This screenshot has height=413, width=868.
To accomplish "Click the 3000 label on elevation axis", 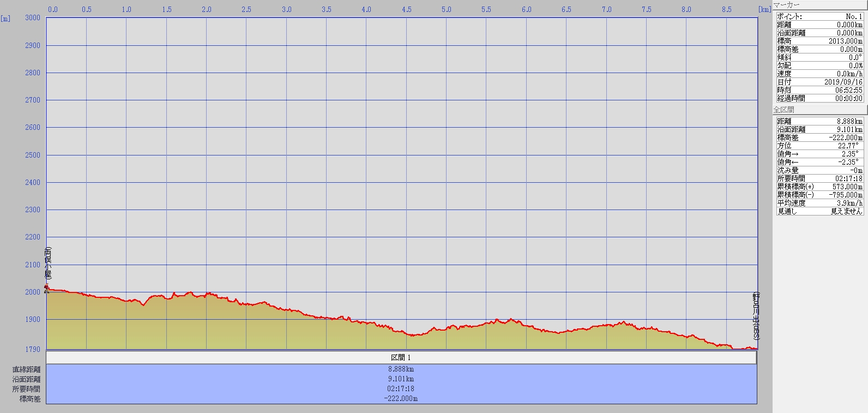I will coord(33,17).
